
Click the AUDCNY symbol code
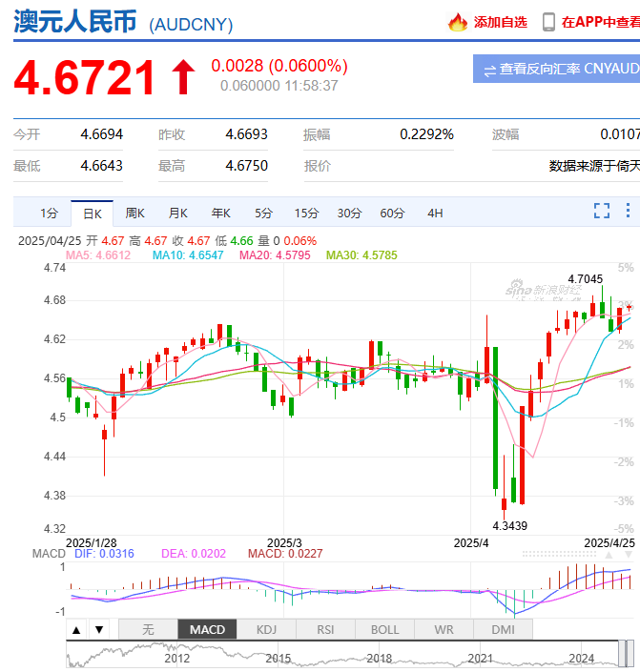pos(191,25)
